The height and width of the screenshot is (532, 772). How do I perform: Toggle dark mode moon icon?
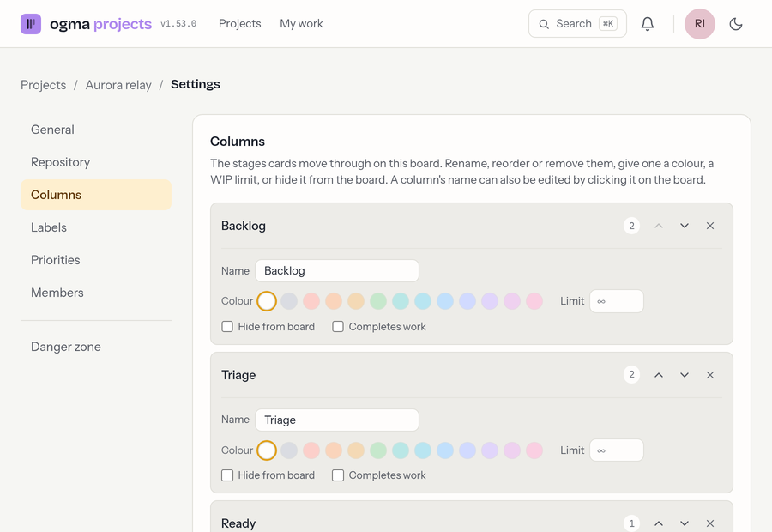pyautogui.click(x=736, y=24)
